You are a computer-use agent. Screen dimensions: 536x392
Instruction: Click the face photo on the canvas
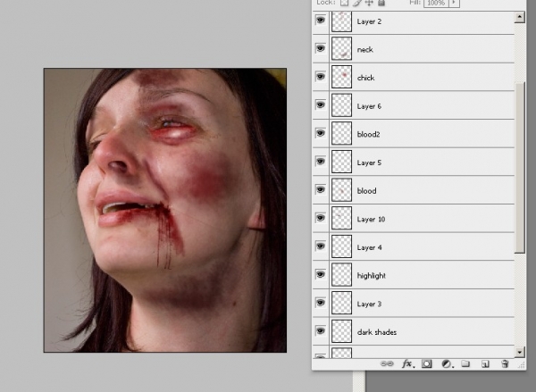[165, 210]
